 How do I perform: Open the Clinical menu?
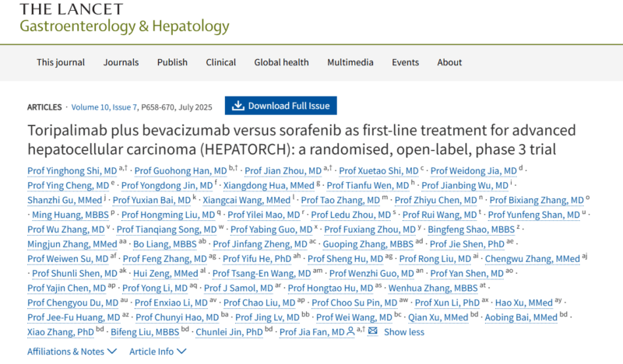click(221, 62)
